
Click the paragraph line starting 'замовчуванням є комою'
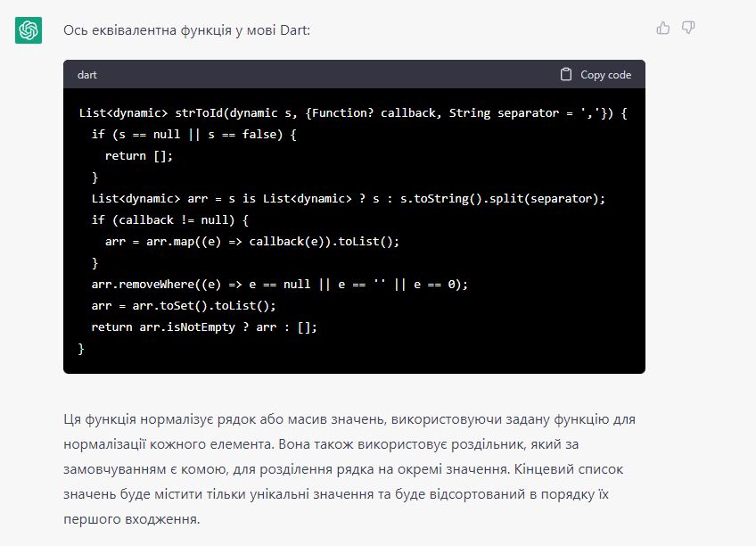click(343, 469)
